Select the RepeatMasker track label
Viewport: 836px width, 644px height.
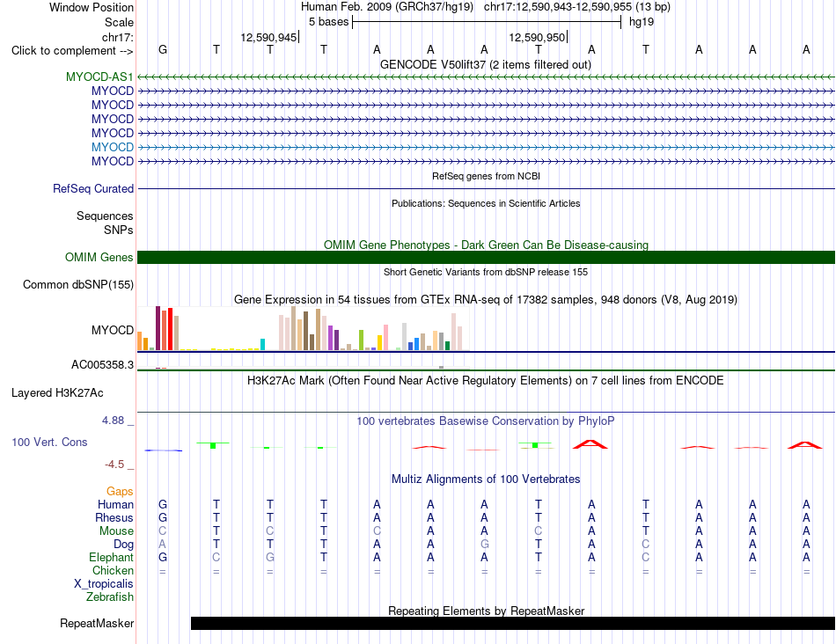pyautogui.click(x=97, y=623)
